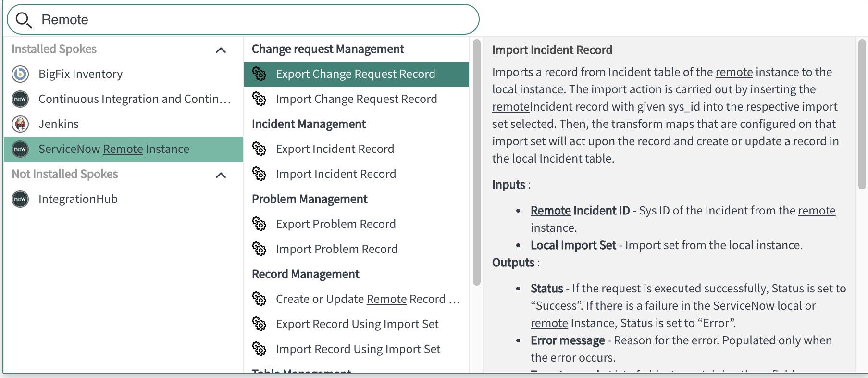Click the gear icon beside Import Problem Record

coord(259,249)
